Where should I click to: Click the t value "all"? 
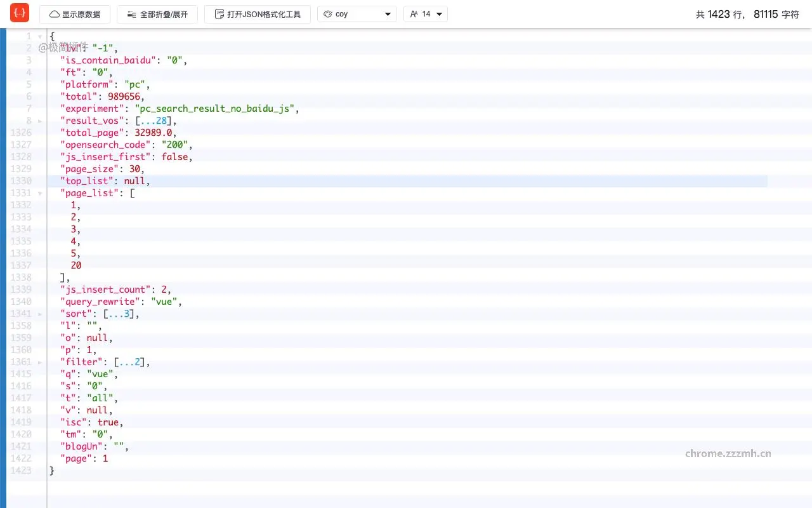pos(100,398)
